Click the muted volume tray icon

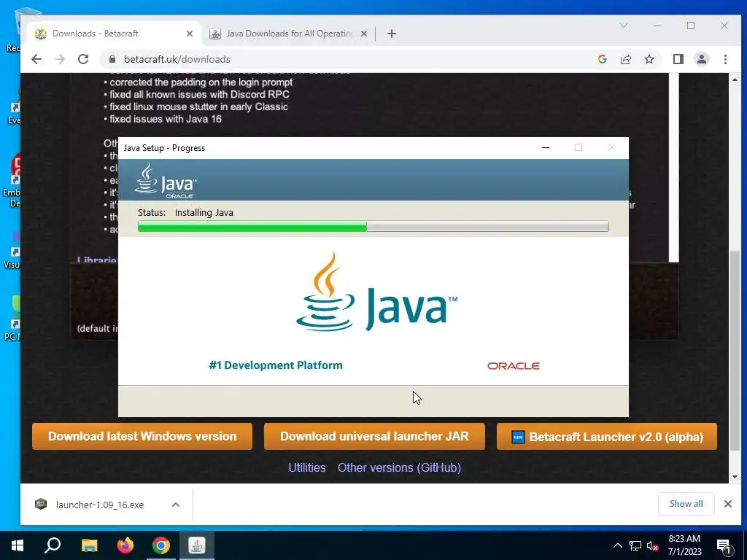pyautogui.click(x=652, y=545)
